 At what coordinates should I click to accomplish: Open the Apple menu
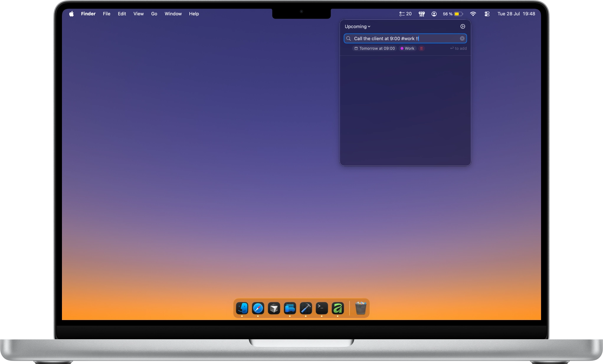tap(71, 14)
